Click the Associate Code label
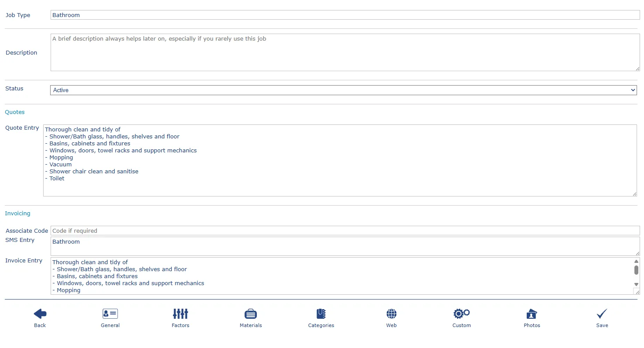Screen dimensions: 644x348 click(x=27, y=231)
